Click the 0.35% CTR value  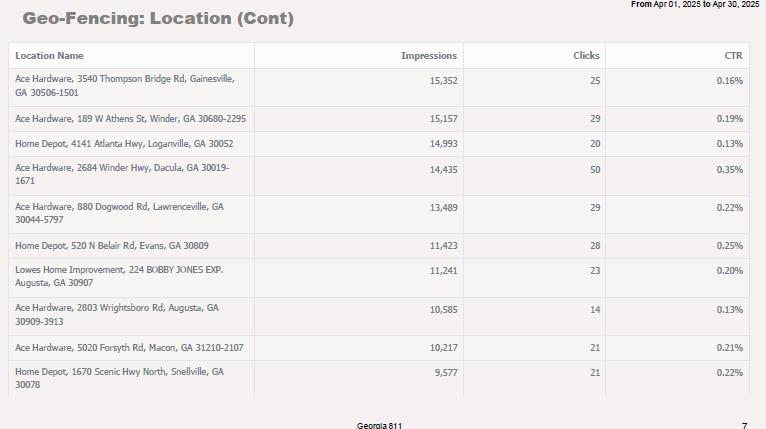point(730,170)
